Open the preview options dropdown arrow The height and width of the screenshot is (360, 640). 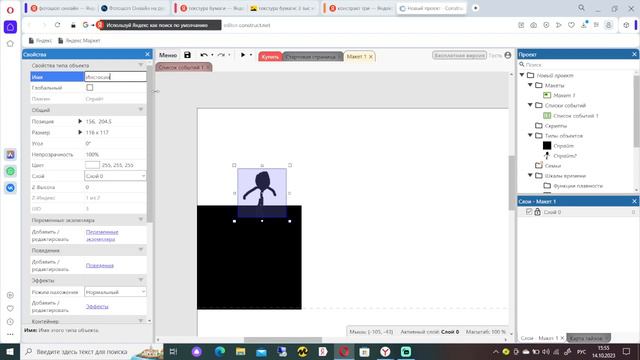coord(251,55)
